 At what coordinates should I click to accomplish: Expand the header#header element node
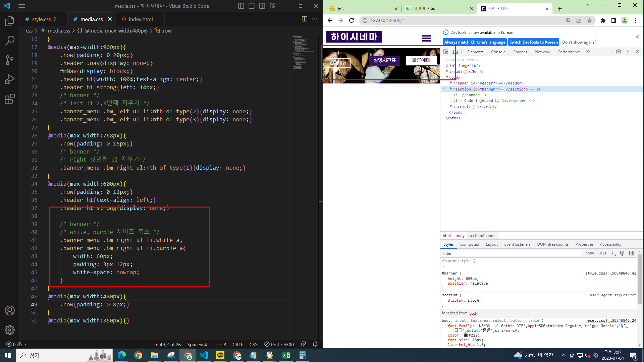pos(451,83)
